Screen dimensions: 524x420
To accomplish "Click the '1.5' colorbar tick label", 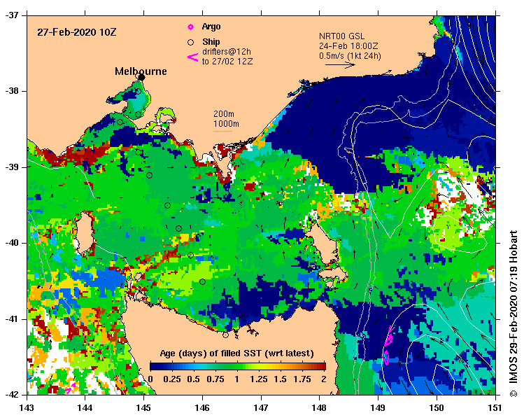I will 280,379.
